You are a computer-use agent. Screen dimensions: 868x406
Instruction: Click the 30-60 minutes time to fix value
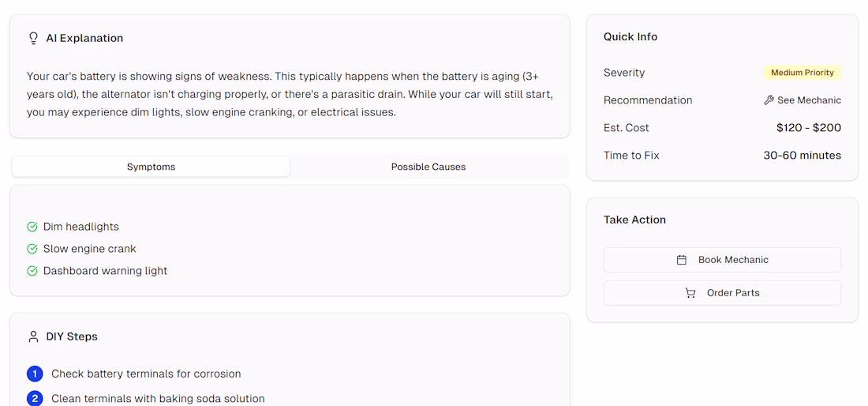click(802, 156)
